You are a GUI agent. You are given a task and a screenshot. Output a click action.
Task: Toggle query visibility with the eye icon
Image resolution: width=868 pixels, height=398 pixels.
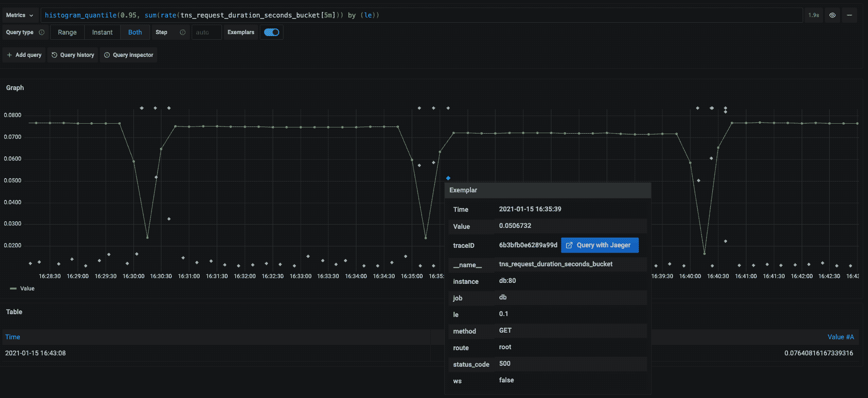[x=833, y=15]
